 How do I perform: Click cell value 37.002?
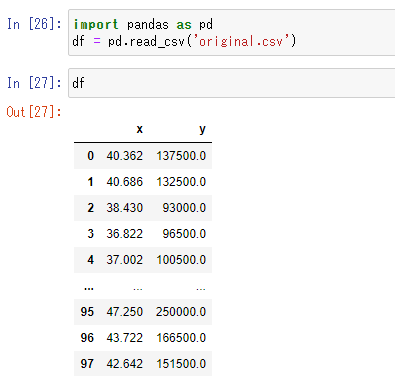(x=125, y=260)
